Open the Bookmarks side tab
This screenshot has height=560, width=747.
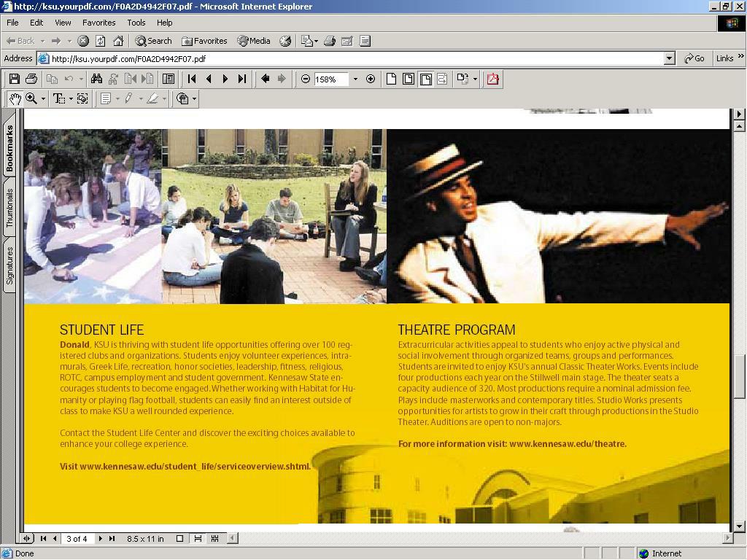click(x=9, y=147)
